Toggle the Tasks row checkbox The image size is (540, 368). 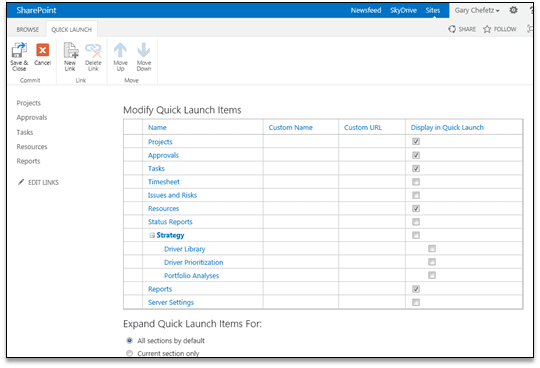pos(416,168)
